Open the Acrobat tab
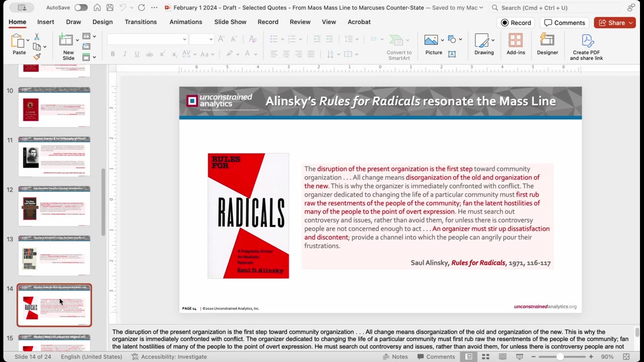644x362 pixels. 359,22
